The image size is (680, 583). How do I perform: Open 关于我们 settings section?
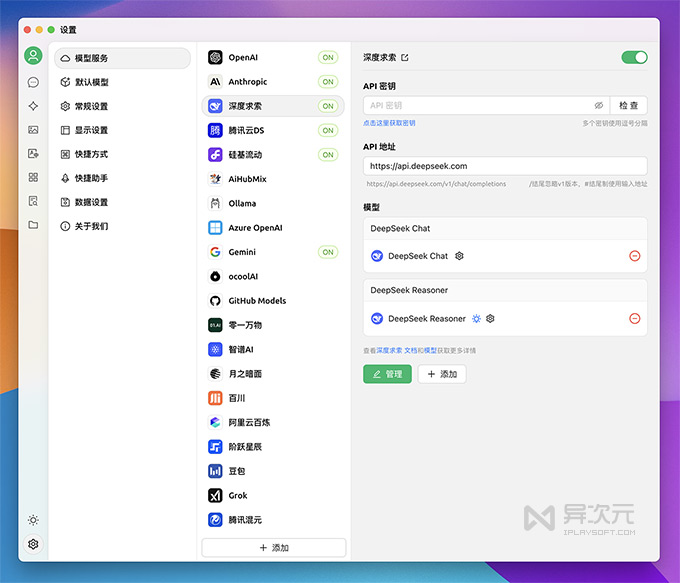(x=122, y=226)
